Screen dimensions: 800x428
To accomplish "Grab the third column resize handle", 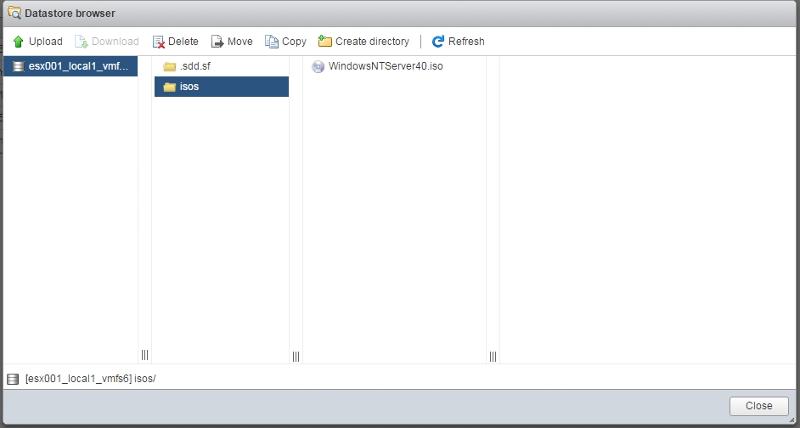I will [x=493, y=355].
